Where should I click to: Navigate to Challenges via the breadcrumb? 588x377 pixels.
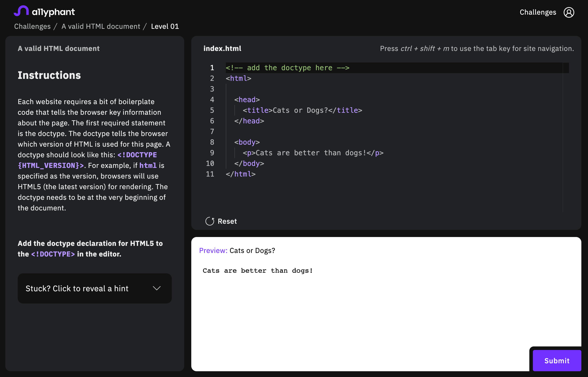point(32,26)
